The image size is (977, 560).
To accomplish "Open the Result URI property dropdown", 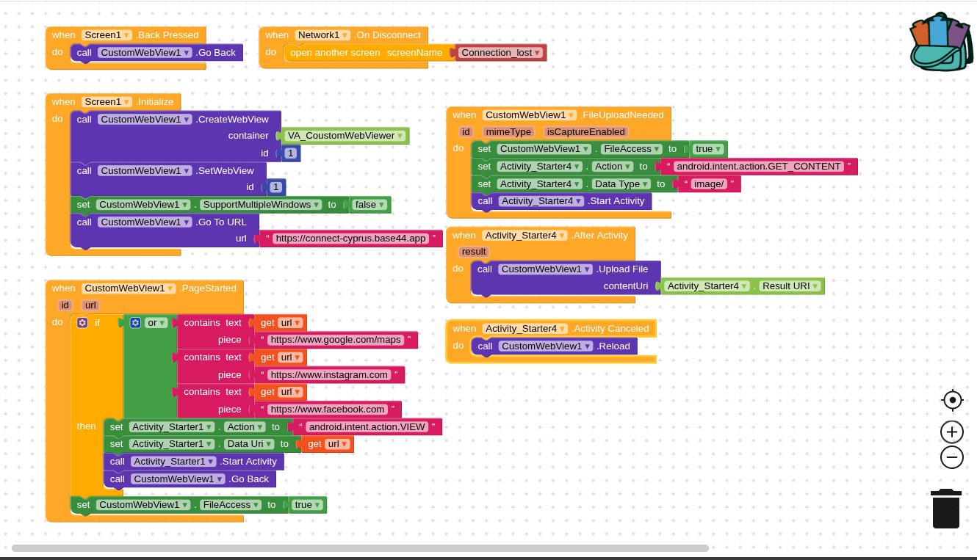I will (815, 286).
